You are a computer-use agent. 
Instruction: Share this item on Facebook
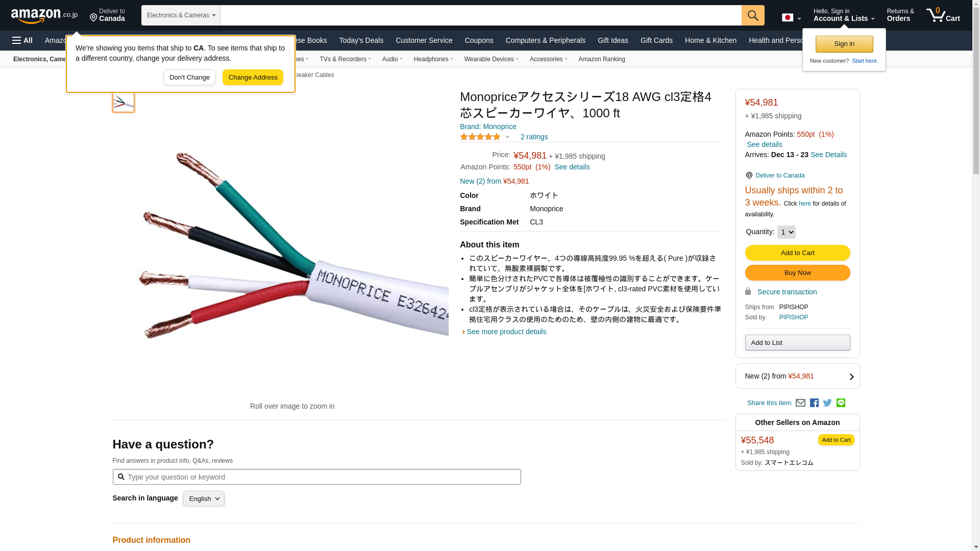pyautogui.click(x=814, y=403)
